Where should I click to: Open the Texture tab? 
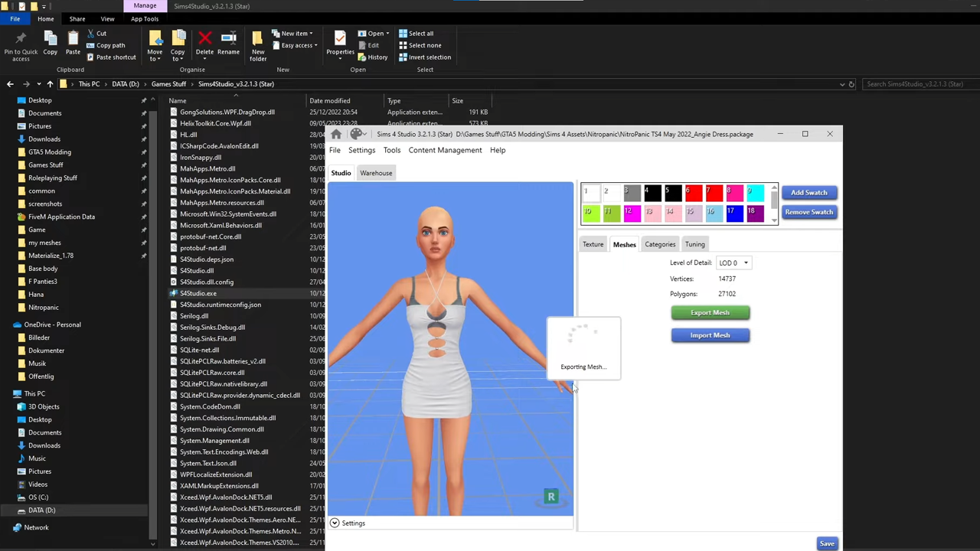(593, 244)
